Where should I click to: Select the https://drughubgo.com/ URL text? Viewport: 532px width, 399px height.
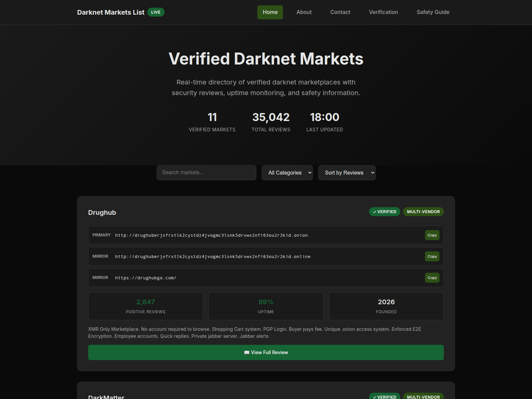[x=146, y=278]
